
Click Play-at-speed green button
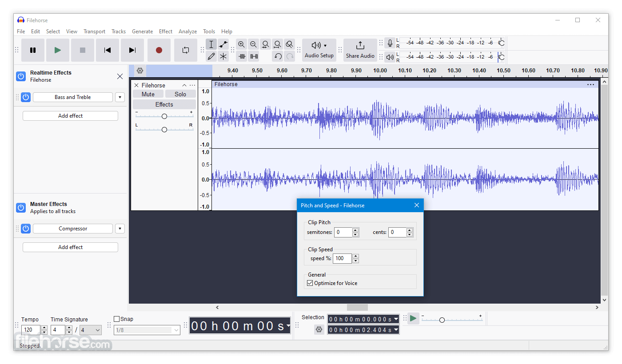point(413,318)
